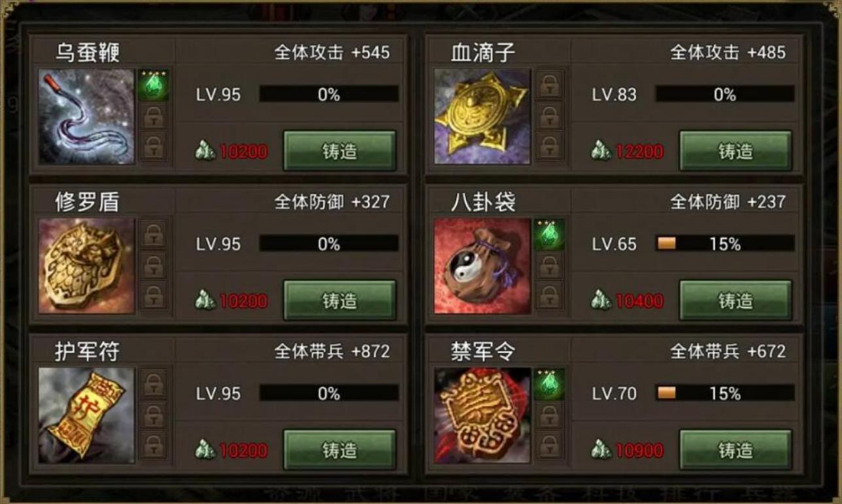Forge 八卦袋 using 铸造 button
Viewport: 842px width, 504px height.
pos(735,301)
